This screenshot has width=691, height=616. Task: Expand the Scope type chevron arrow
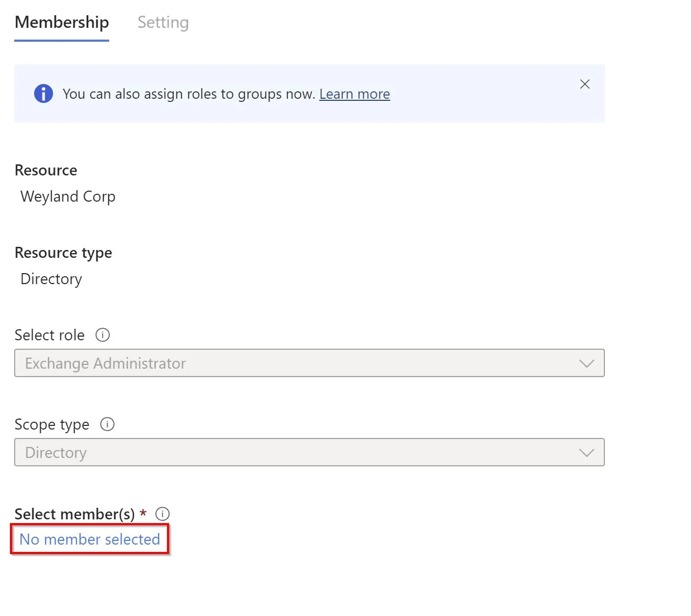[586, 453]
